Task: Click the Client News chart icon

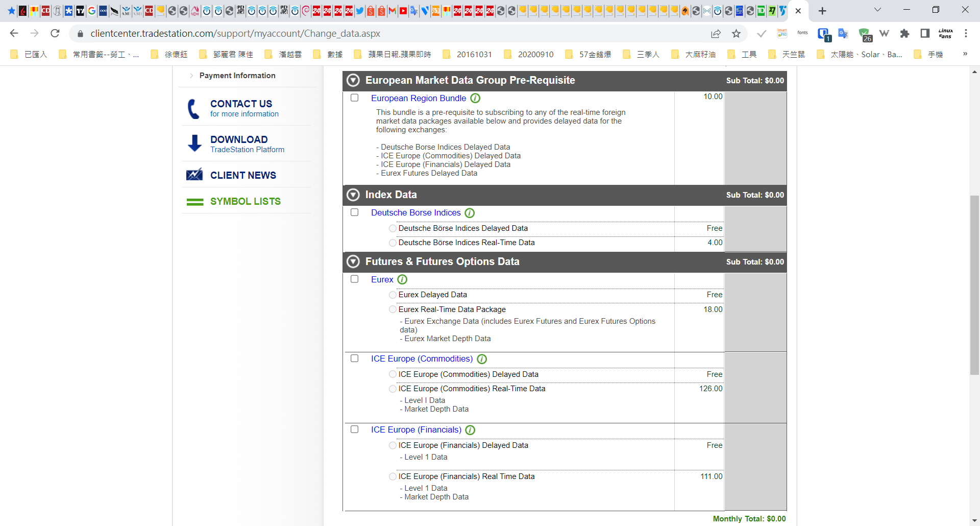Action: coord(194,175)
